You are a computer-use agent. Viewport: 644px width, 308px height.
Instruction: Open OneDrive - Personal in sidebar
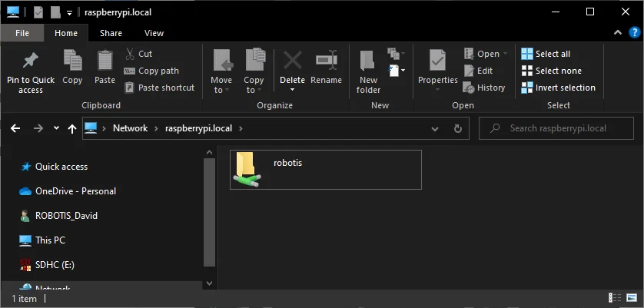coord(68,191)
